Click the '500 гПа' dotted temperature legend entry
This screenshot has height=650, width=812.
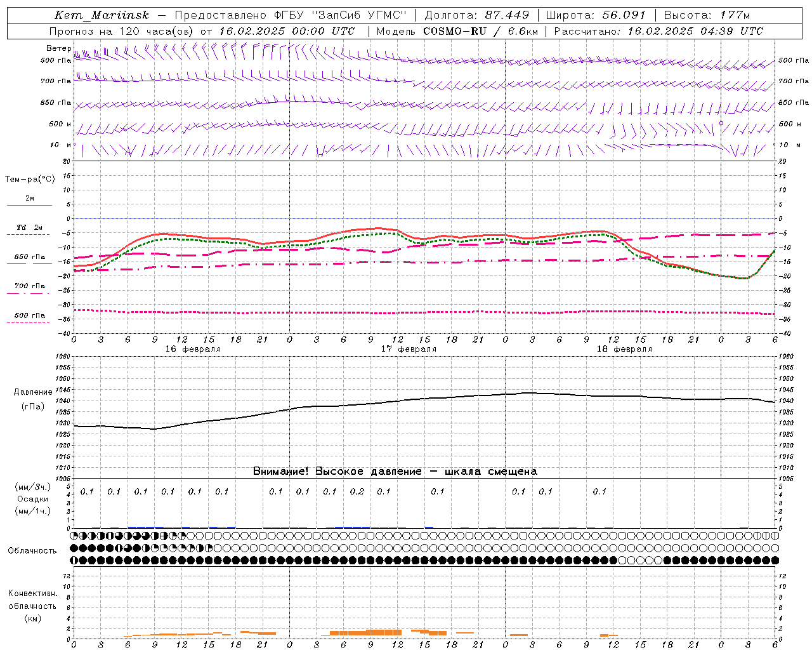(29, 315)
